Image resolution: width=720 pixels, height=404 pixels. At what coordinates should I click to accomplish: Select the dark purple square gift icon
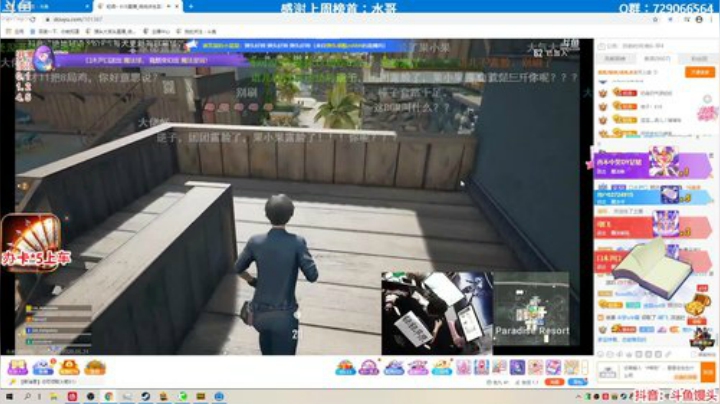click(x=517, y=367)
